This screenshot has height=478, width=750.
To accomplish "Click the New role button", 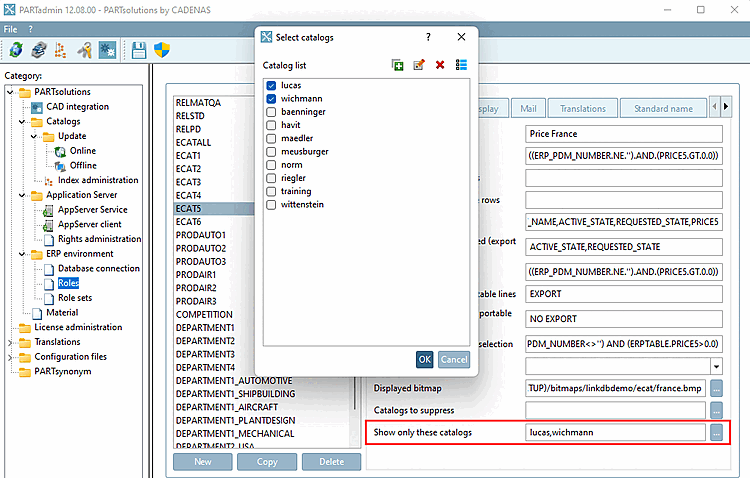I will point(203,462).
